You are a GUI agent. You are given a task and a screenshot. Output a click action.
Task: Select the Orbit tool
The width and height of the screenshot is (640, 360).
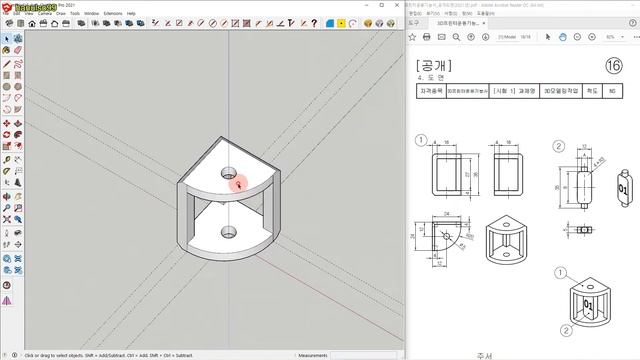point(7,196)
